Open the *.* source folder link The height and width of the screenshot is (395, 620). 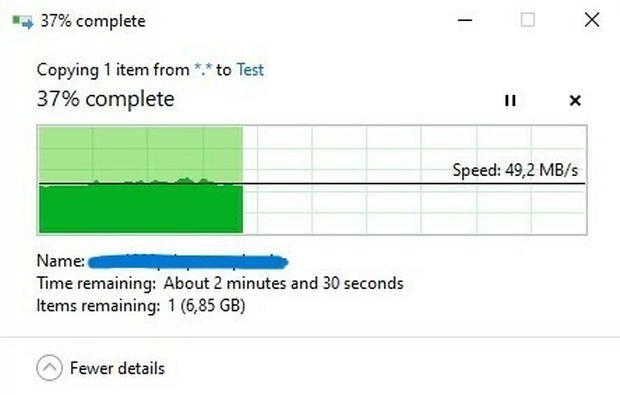pyautogui.click(x=203, y=70)
